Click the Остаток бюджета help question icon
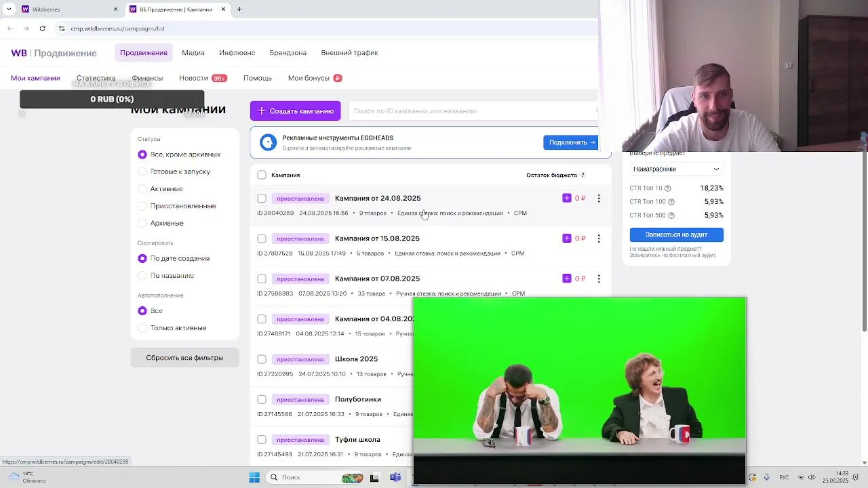 point(583,175)
